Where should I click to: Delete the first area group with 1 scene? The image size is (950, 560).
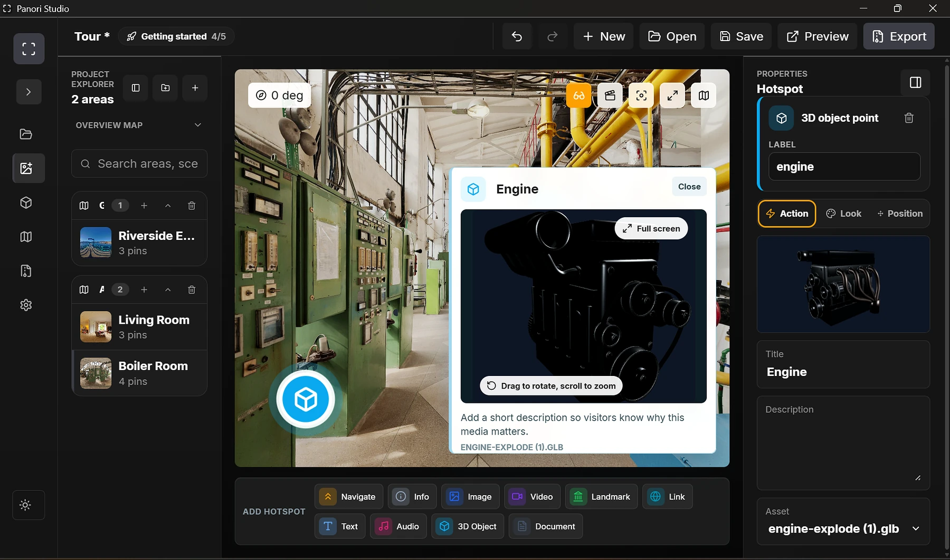[x=192, y=206]
